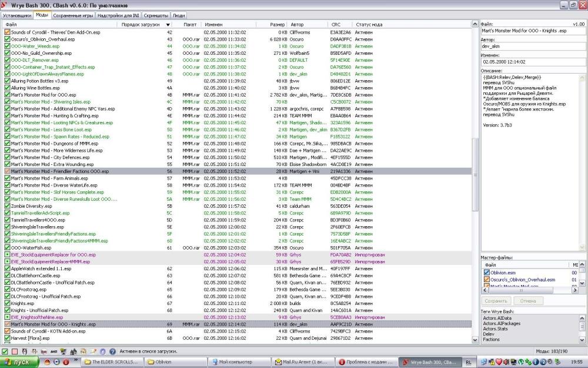Viewport: 588px width, 368px height.
Task: Uncheck Mart's Monster Mod for OOO.esp
Action: click(7, 95)
